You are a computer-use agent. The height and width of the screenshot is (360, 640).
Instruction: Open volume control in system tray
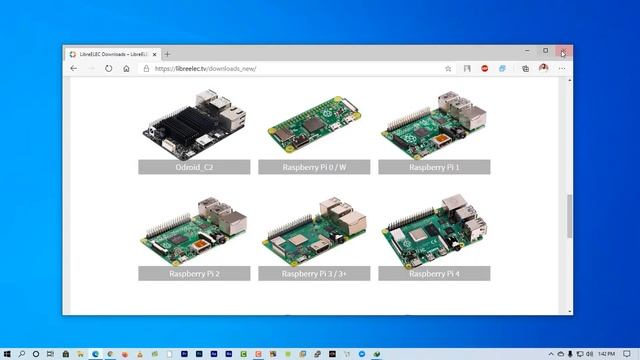[x=589, y=354]
